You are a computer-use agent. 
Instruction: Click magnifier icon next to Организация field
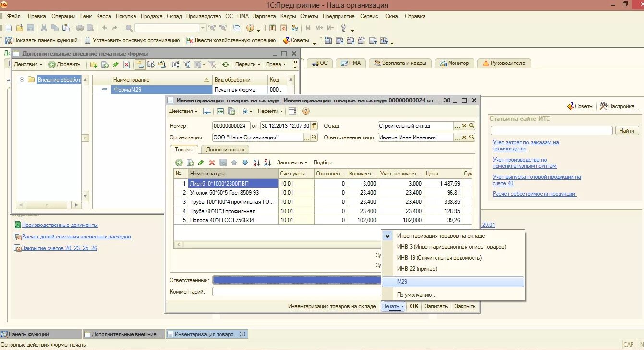tap(314, 137)
